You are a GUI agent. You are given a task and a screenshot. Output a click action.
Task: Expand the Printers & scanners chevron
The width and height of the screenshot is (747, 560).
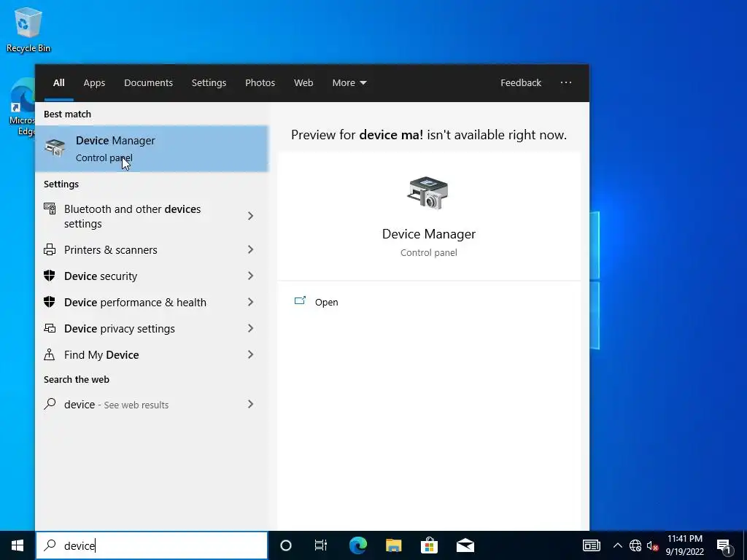pyautogui.click(x=251, y=249)
